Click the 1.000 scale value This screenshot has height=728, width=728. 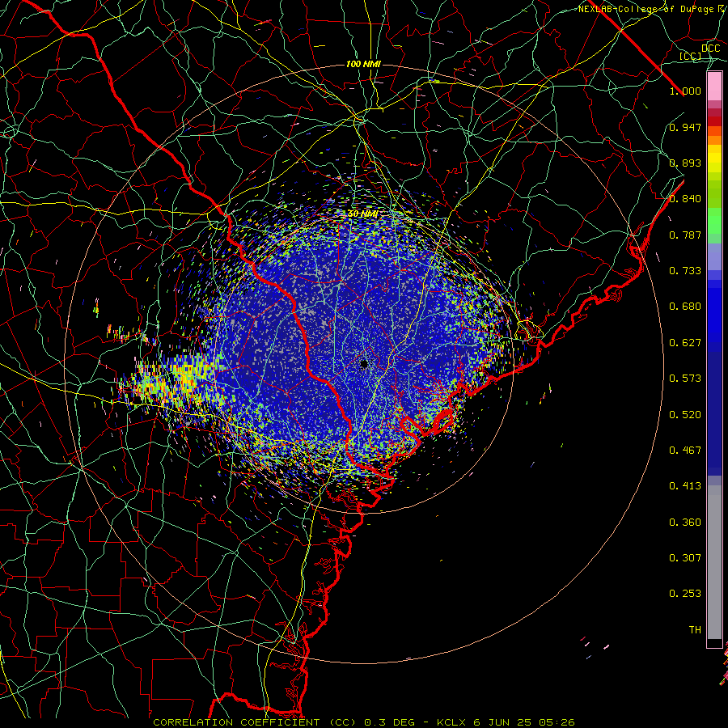685,91
